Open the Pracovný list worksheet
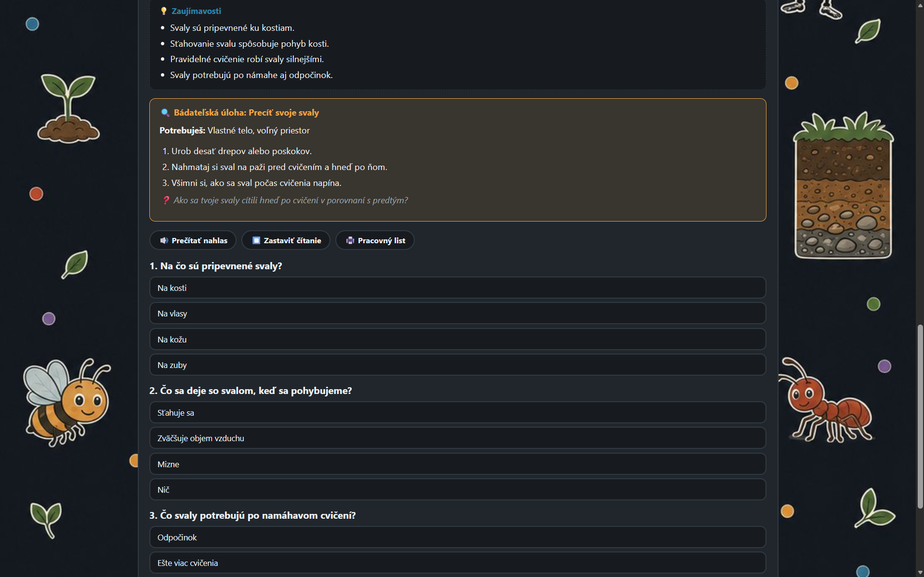Screen dimensions: 924x577 click(x=375, y=240)
